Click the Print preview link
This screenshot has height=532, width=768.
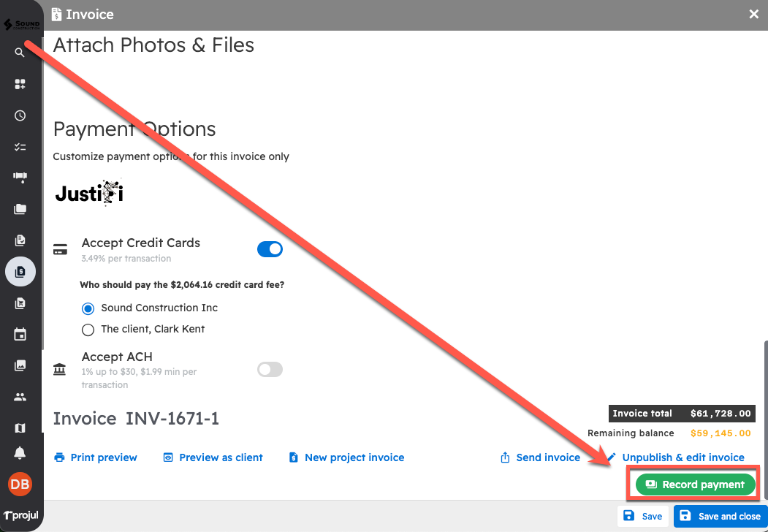click(x=96, y=457)
